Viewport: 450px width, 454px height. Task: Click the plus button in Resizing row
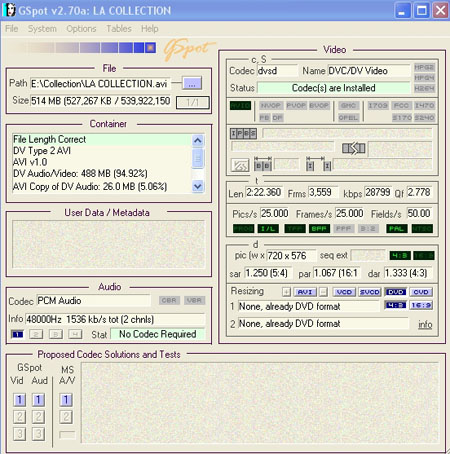point(286,292)
